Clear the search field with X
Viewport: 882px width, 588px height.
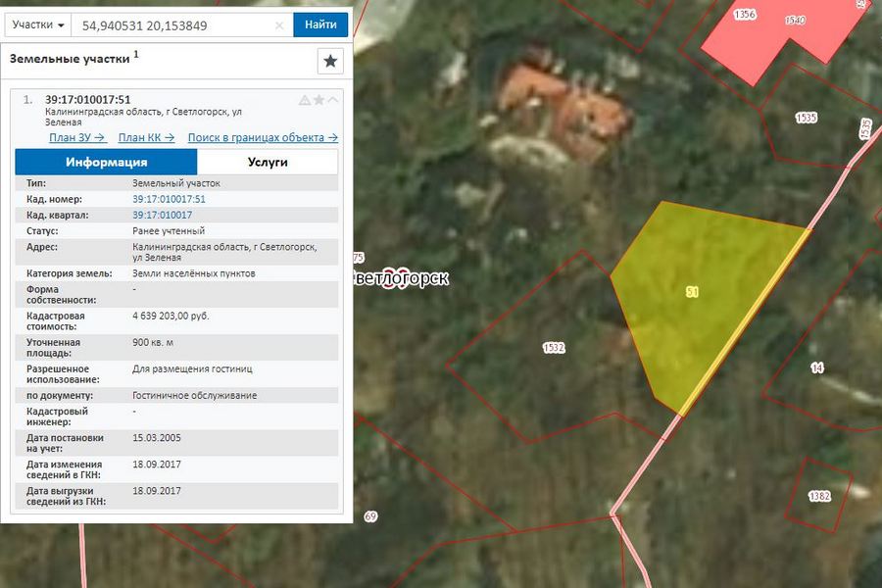click(x=279, y=24)
